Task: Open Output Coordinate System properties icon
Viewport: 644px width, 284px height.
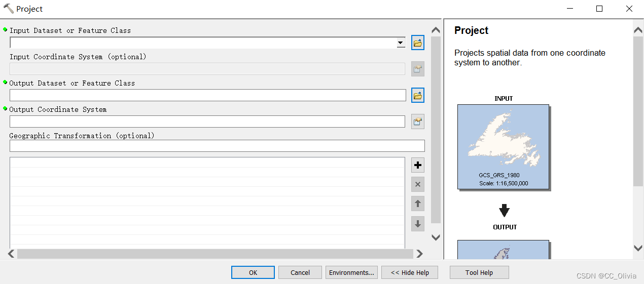Action: pos(418,121)
